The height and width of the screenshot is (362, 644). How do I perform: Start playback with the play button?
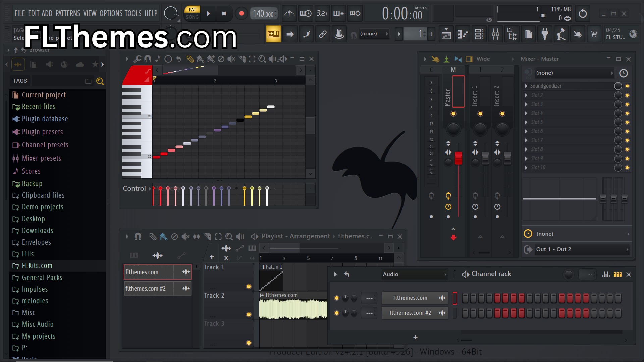[x=208, y=14]
